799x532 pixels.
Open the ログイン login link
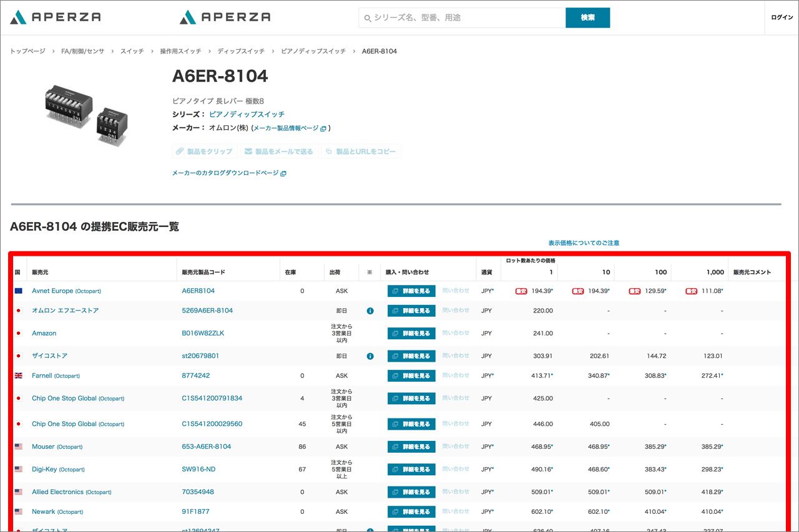(x=782, y=17)
